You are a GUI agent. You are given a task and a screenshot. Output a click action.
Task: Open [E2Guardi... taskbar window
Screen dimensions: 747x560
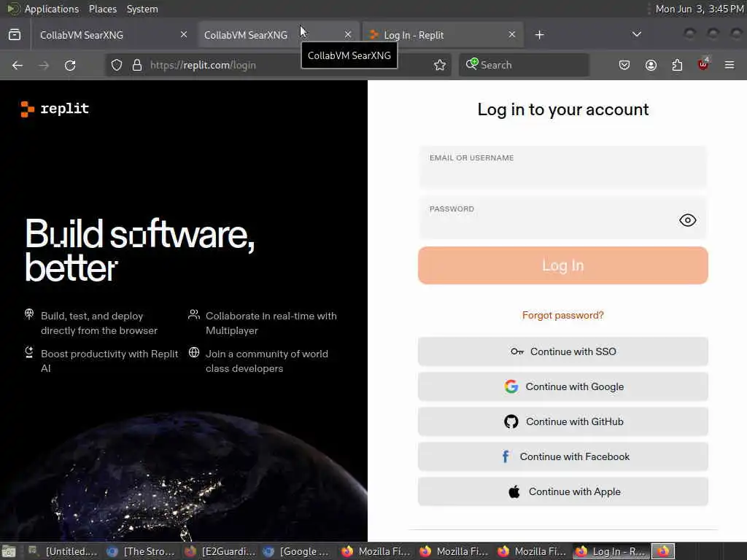pos(220,551)
